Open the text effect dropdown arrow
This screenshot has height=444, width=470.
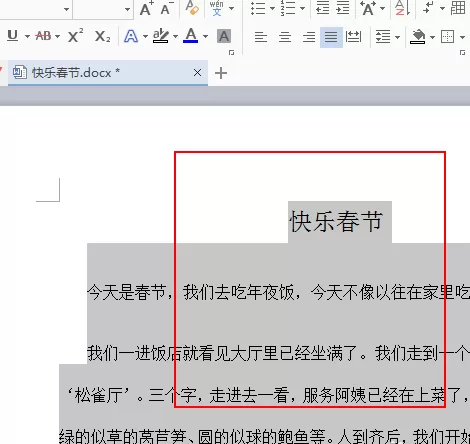pos(145,36)
